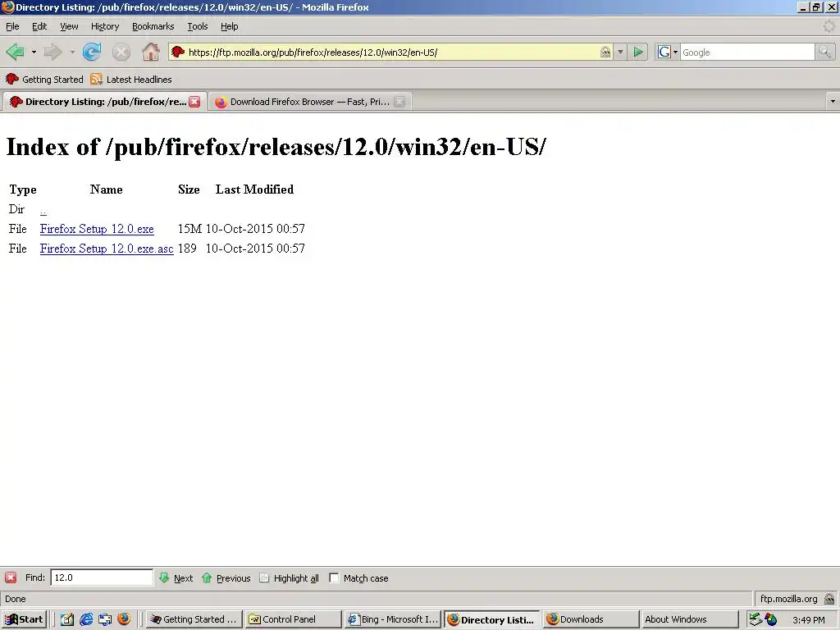Open the Tools menu
The width and height of the screenshot is (840, 630).
coord(197,26)
